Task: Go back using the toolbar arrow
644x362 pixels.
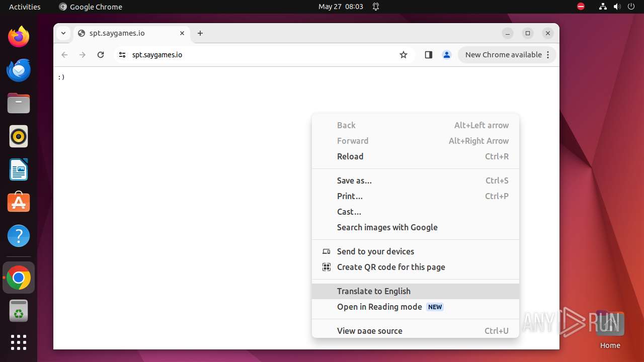Action: tap(64, 55)
